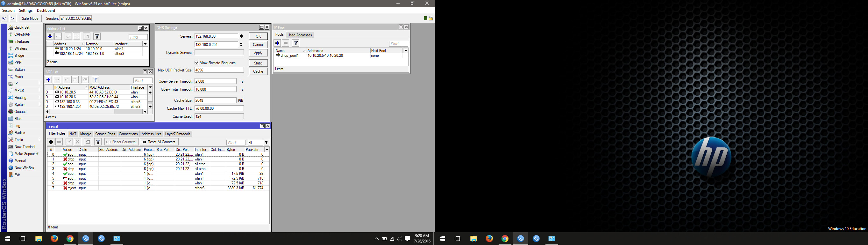Image resolution: width=868 pixels, height=245 pixels.
Task: Click Apply in DNS Settings
Action: click(258, 53)
